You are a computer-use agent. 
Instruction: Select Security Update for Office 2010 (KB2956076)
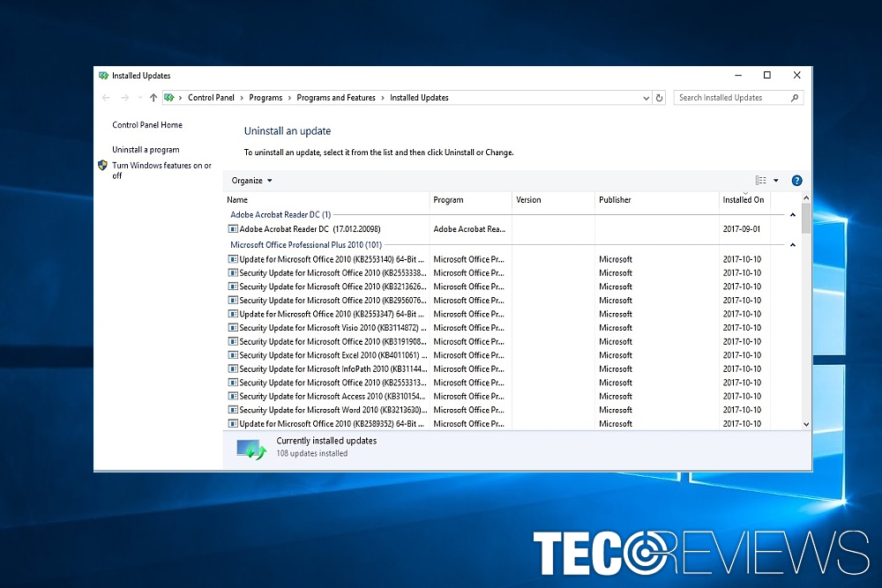point(333,301)
